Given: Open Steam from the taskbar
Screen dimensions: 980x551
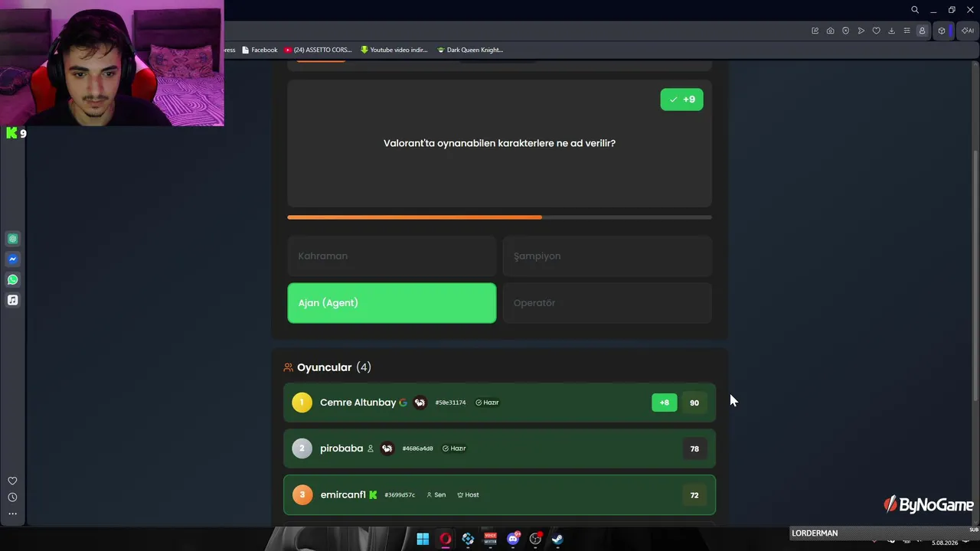Looking at the screenshot, I should pos(557,539).
